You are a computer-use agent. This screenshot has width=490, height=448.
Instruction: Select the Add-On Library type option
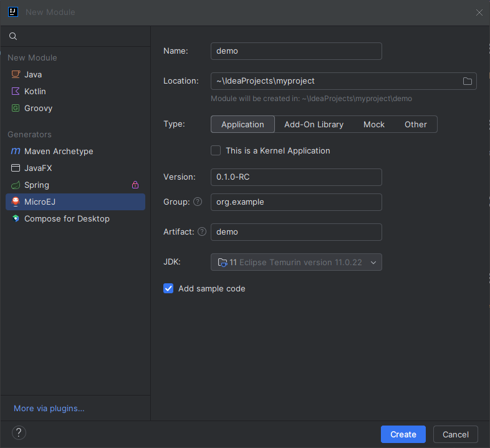click(x=314, y=124)
